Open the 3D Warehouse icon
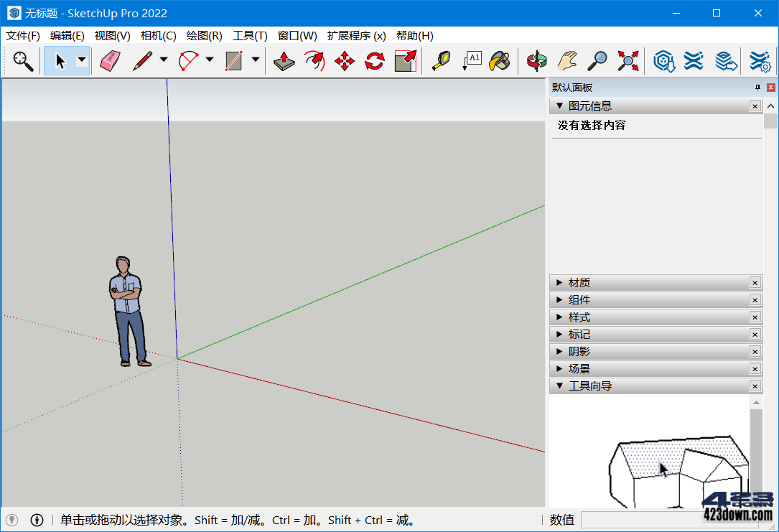This screenshot has height=532, width=779. tap(663, 61)
